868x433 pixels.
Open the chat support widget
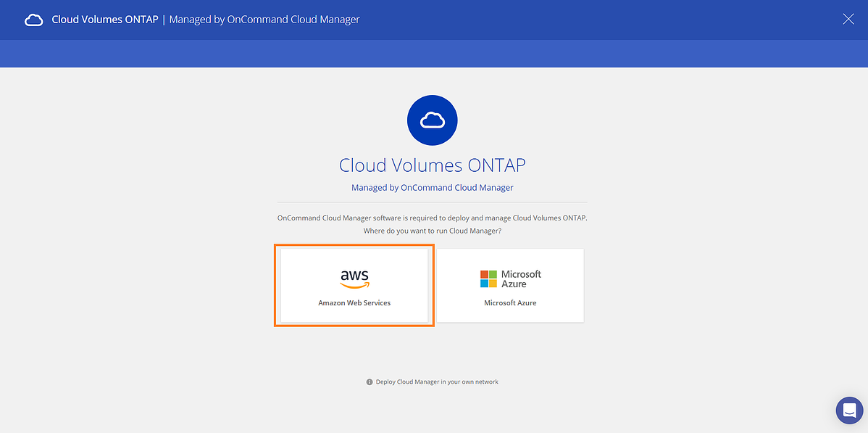click(849, 410)
